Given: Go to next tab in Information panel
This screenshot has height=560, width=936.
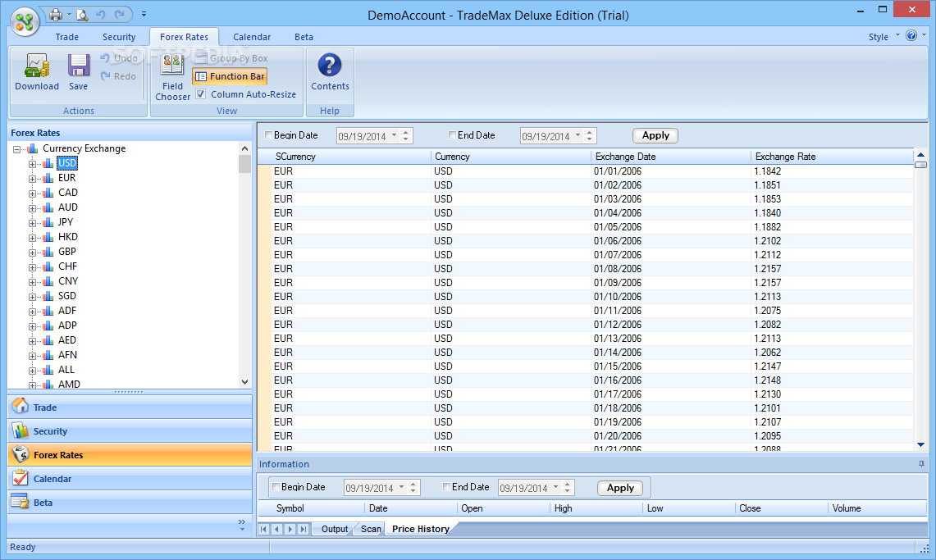Looking at the screenshot, I should [x=290, y=529].
